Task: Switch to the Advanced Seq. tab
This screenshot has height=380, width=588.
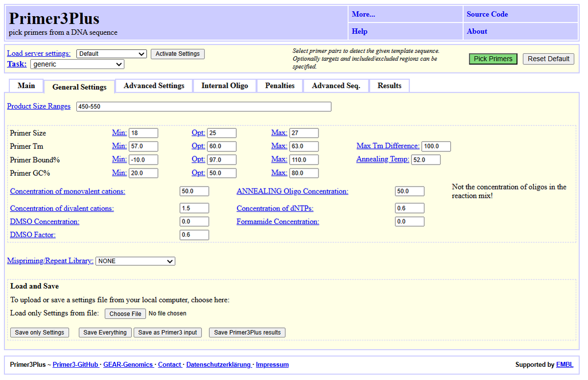Action: click(336, 86)
